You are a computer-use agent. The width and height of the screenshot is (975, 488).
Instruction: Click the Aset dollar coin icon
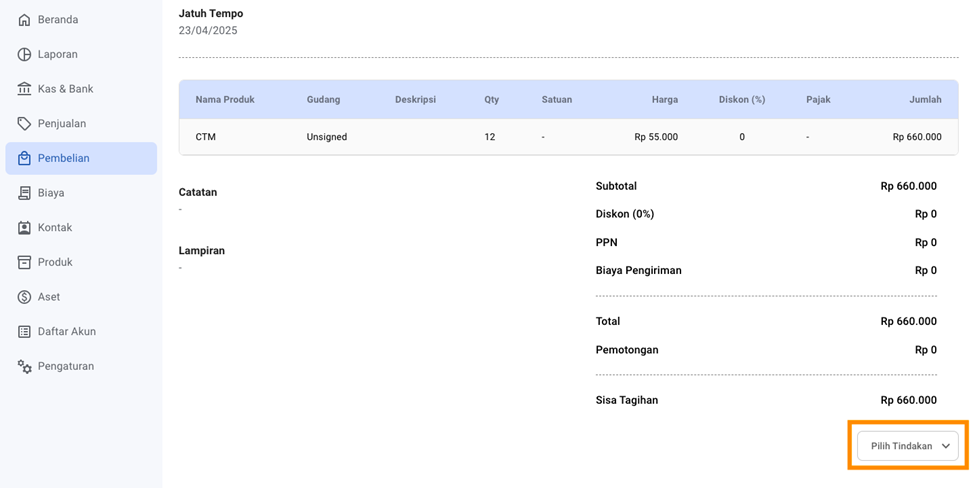(25, 297)
